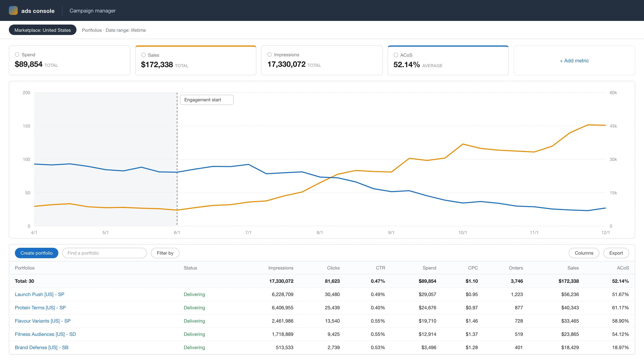Sort by the Clicks column header

tap(333, 268)
